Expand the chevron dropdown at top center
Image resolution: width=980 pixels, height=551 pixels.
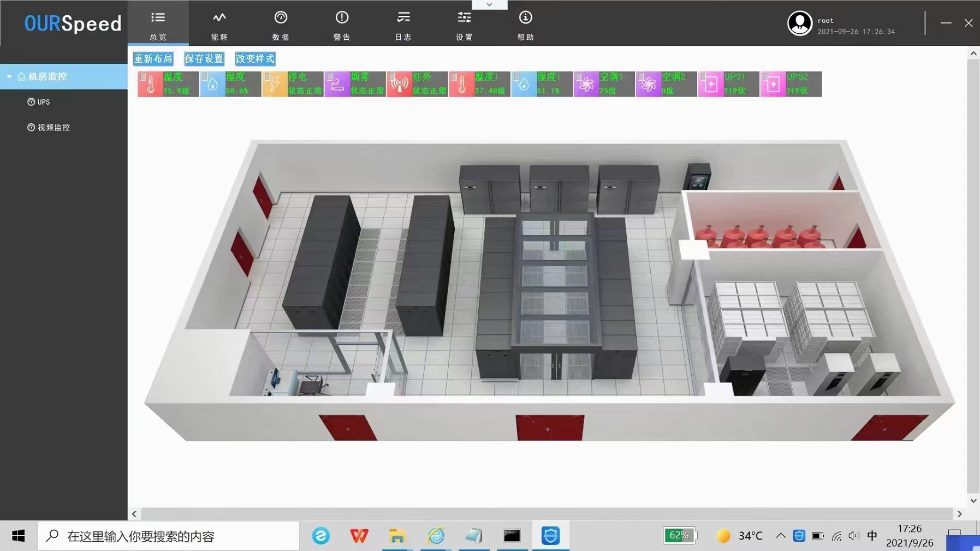489,4
